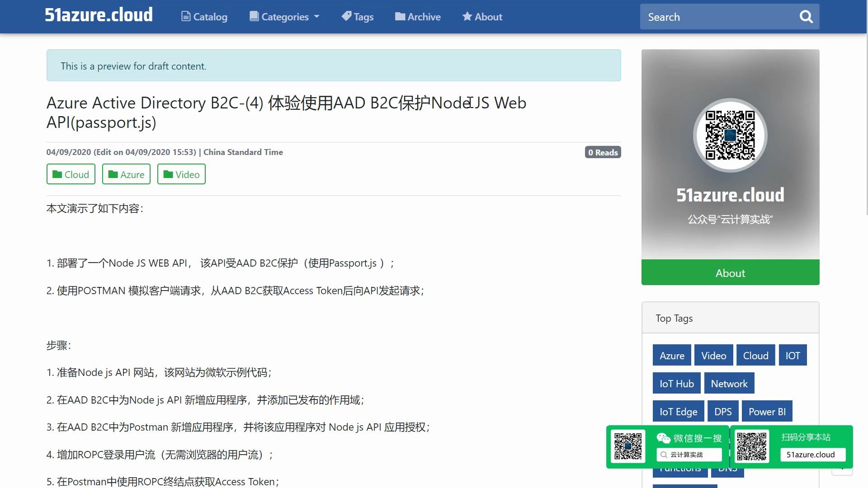Select the Video tag in Top Tags

713,355
